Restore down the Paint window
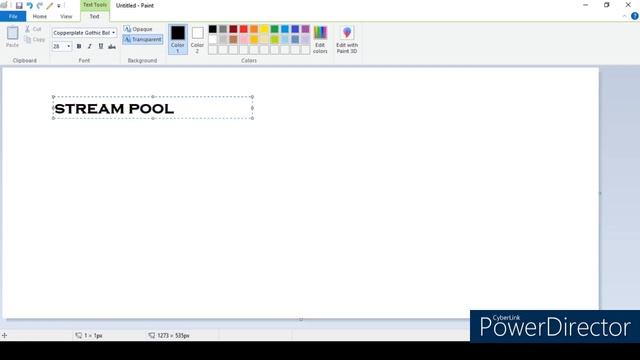The width and height of the screenshot is (640, 360). 607,5
